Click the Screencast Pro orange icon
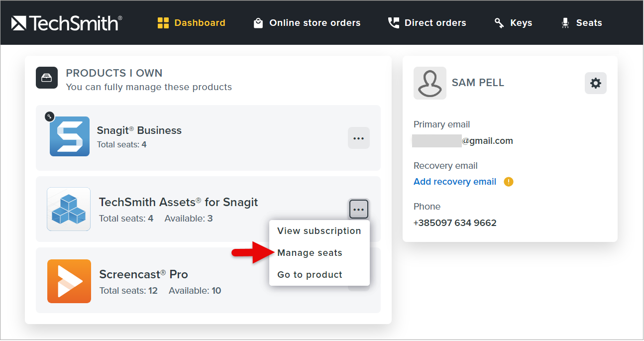 (69, 281)
